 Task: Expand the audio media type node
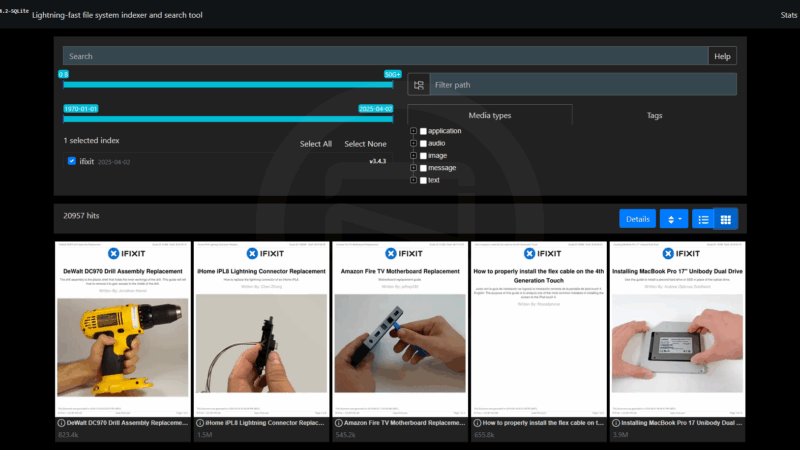point(413,143)
